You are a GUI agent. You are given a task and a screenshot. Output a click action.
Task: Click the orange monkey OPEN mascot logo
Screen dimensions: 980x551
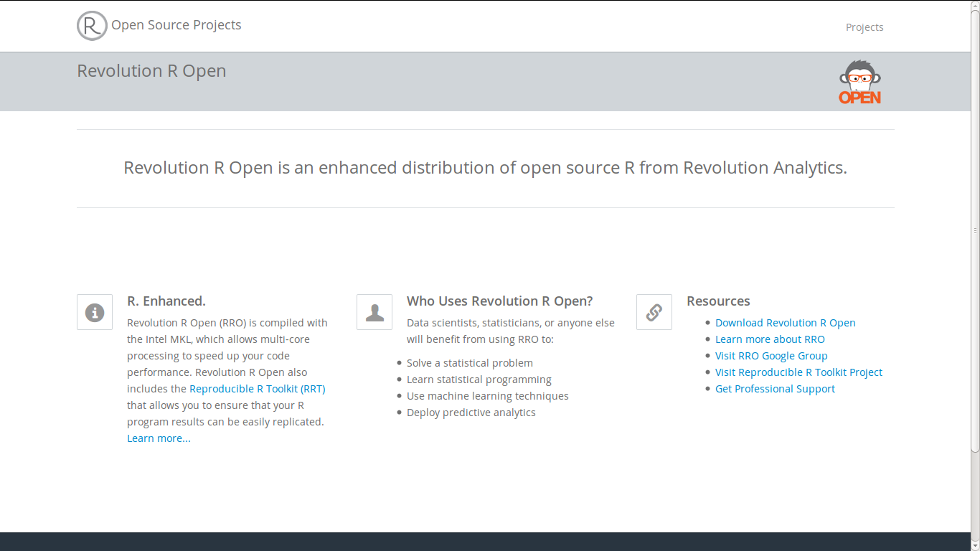pos(859,82)
